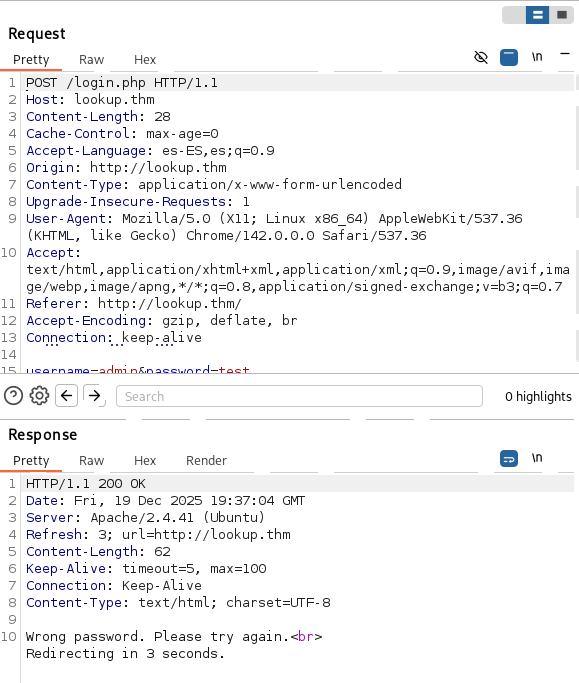
Task: Click the 'text/html,application/xhtml+xml' accept value line
Action: point(298,270)
